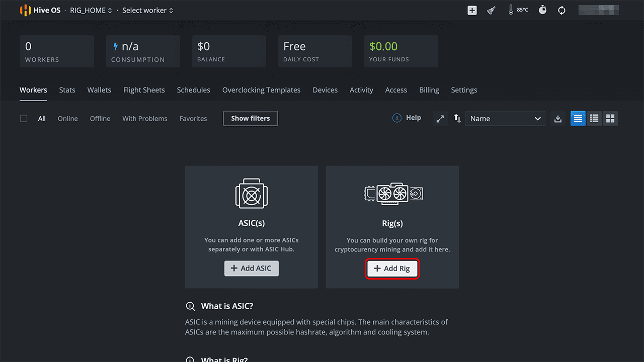
Task: Go to the Overclocking Templates tab
Action: [261, 90]
